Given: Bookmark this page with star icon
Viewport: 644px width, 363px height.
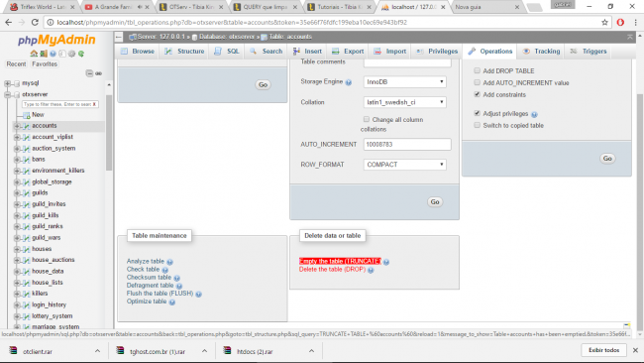Looking at the screenshot, I should 604,22.
